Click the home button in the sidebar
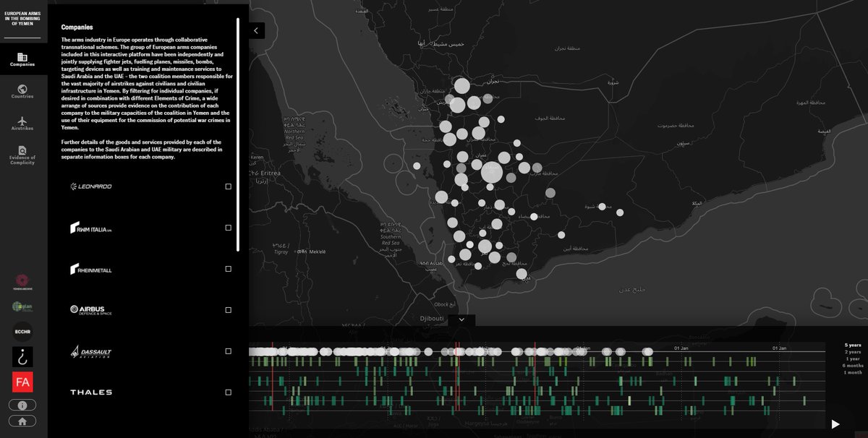This screenshot has width=868, height=438. click(x=22, y=421)
